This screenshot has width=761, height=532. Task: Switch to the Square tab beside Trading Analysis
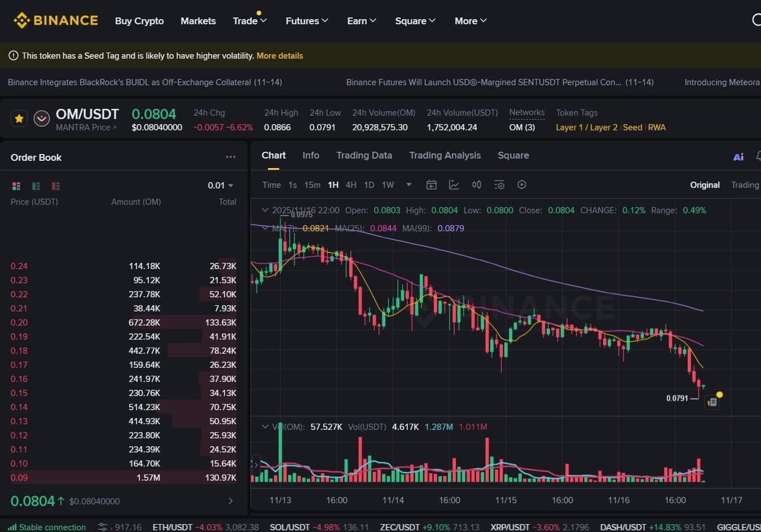[513, 155]
